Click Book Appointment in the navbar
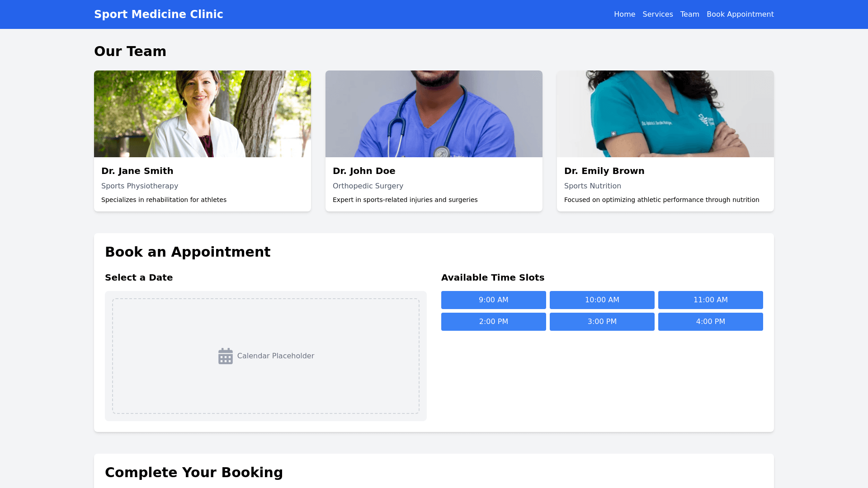The image size is (868, 488). (x=740, y=14)
